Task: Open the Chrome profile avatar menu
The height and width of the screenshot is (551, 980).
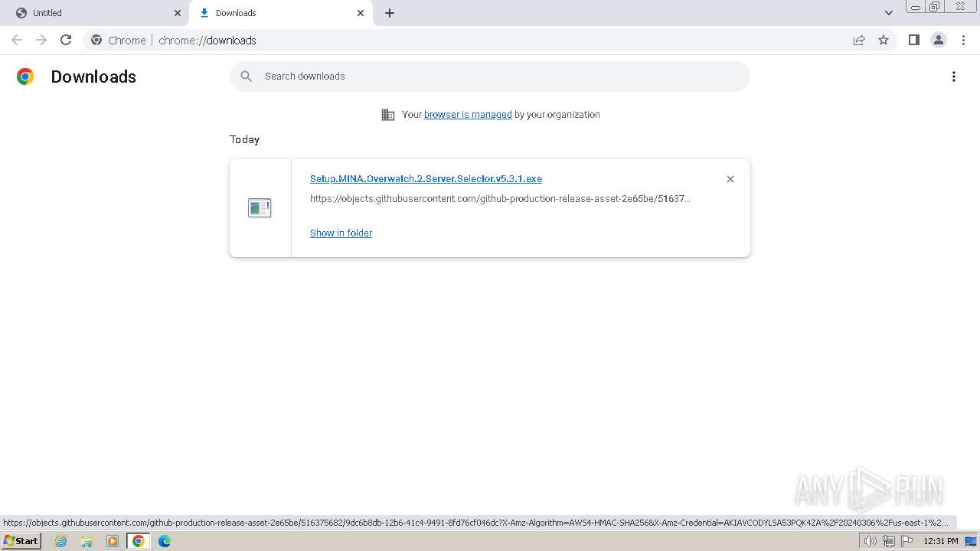Action: (939, 40)
